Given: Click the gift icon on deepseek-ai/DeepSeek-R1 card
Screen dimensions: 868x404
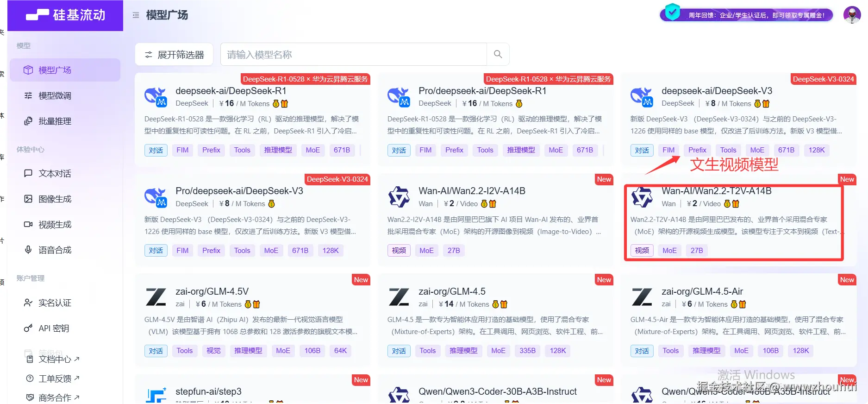Looking at the screenshot, I should coord(285,104).
